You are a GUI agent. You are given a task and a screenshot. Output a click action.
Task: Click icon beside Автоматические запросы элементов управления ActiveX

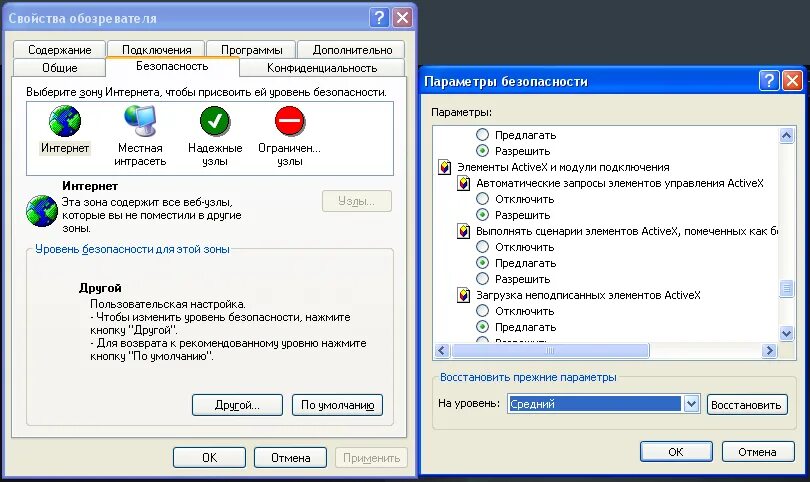tap(464, 183)
